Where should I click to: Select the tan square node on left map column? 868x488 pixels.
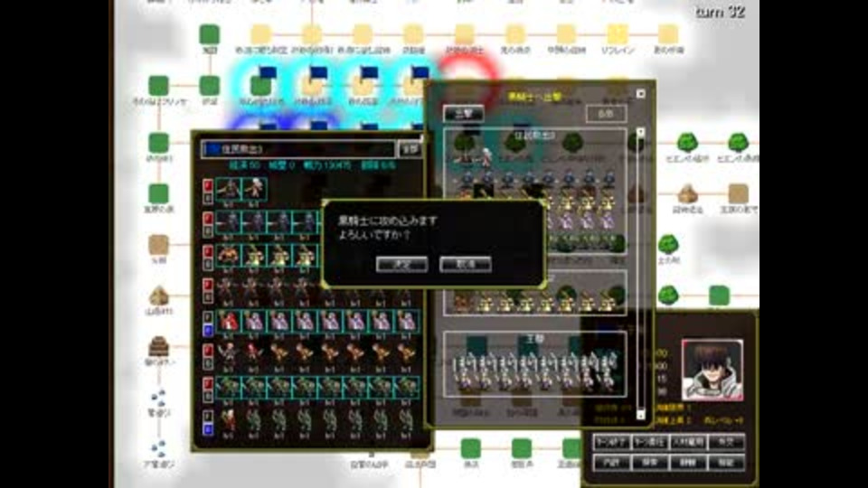159,245
